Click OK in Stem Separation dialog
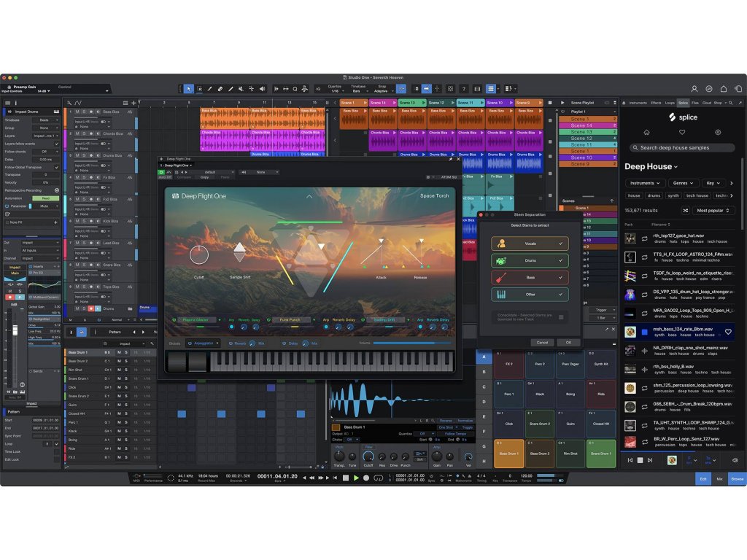747x560 pixels. (x=568, y=343)
